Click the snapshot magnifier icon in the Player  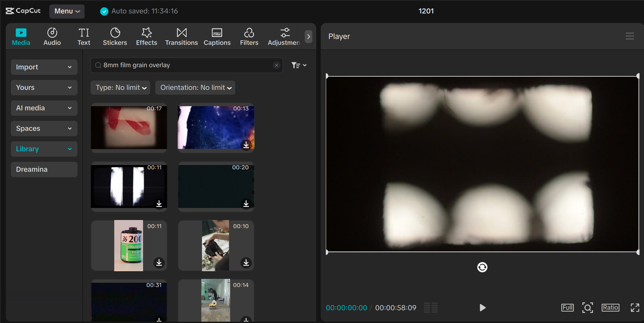[588, 308]
